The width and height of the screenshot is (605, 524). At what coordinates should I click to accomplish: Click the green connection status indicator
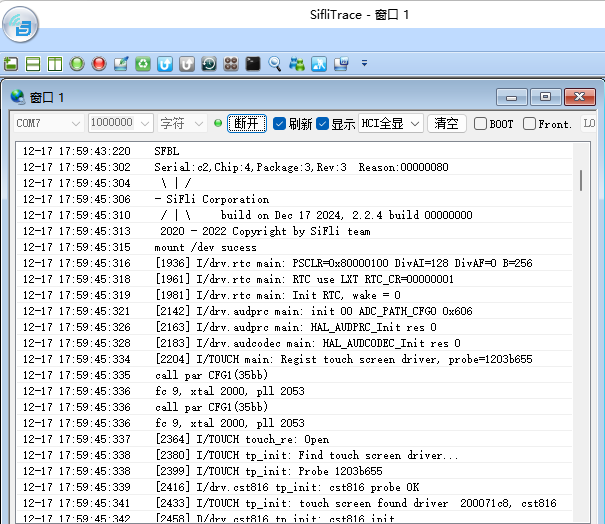click(x=218, y=123)
